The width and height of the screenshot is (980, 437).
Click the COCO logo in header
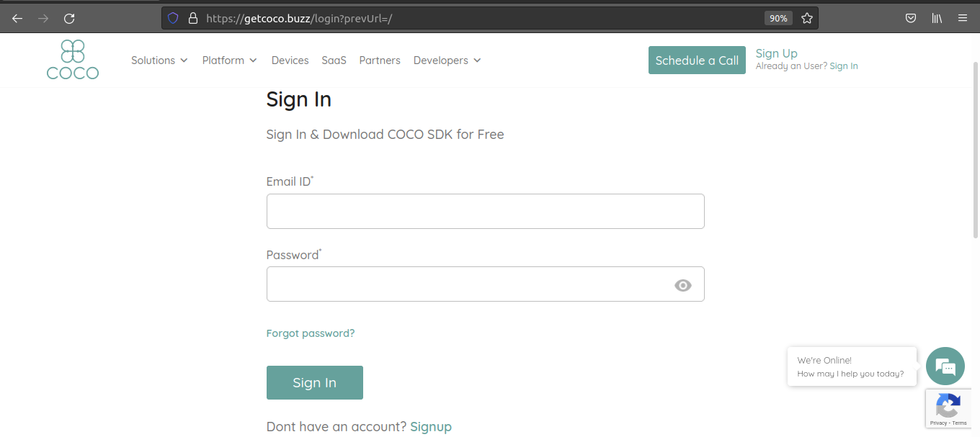click(x=73, y=59)
